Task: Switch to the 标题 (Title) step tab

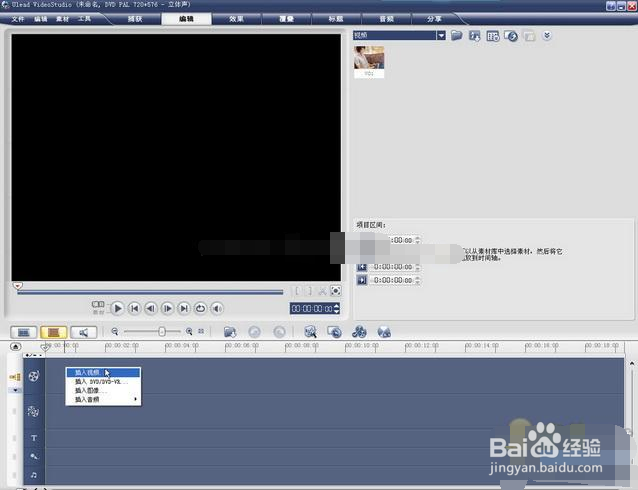Action: (x=336, y=19)
